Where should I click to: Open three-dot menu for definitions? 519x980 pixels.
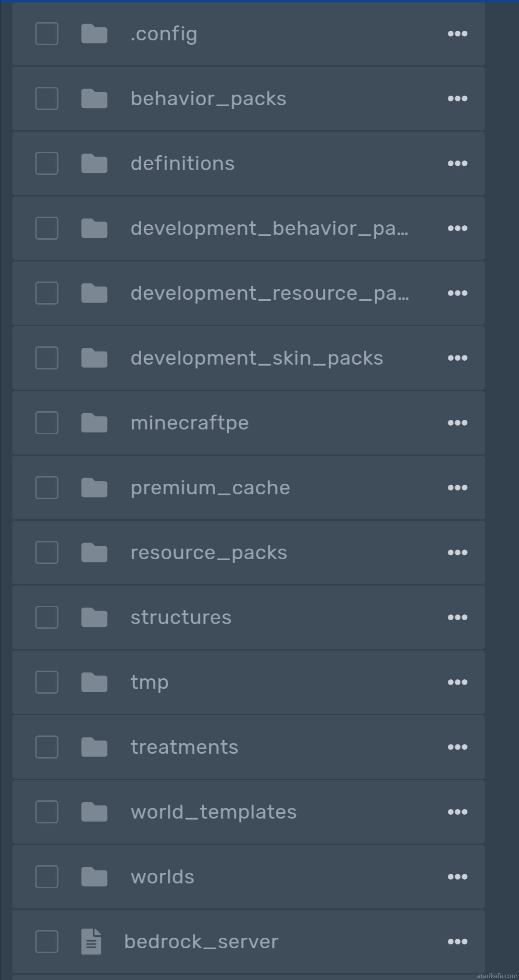coord(457,163)
